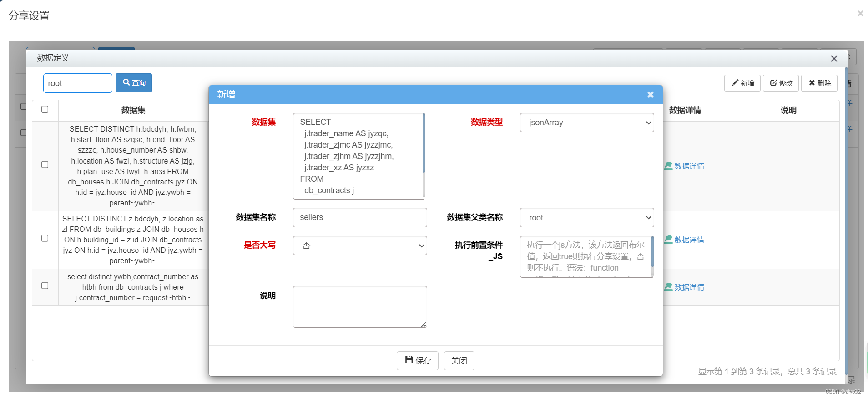Check the row starting select distinct ywbh

click(45, 286)
